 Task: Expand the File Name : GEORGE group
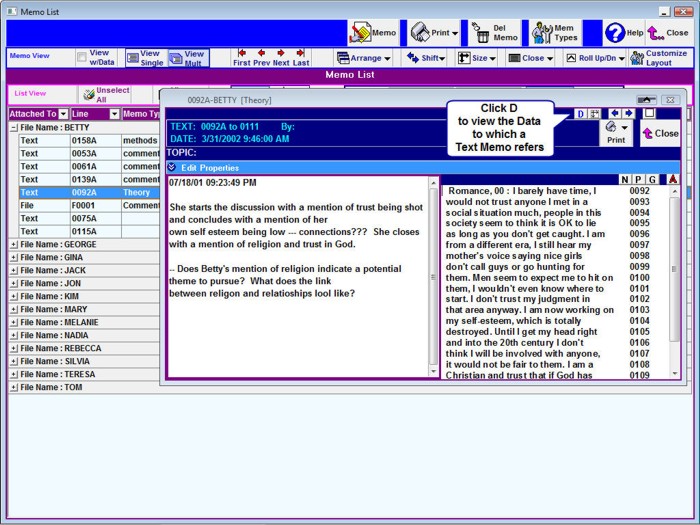click(14, 244)
